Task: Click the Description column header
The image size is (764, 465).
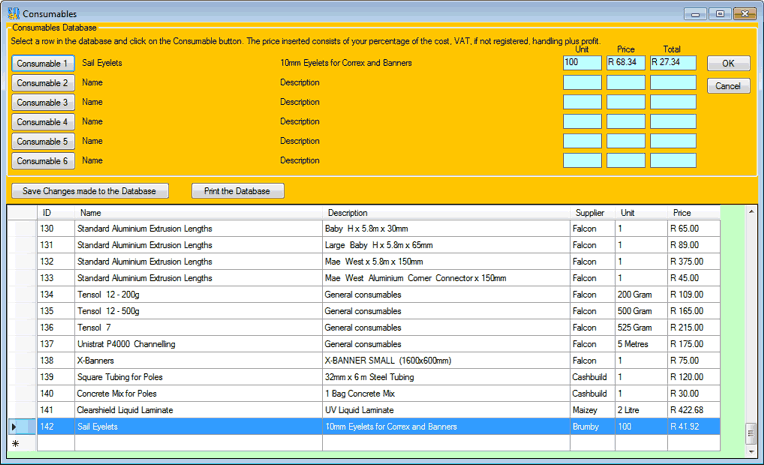Action: [x=347, y=213]
